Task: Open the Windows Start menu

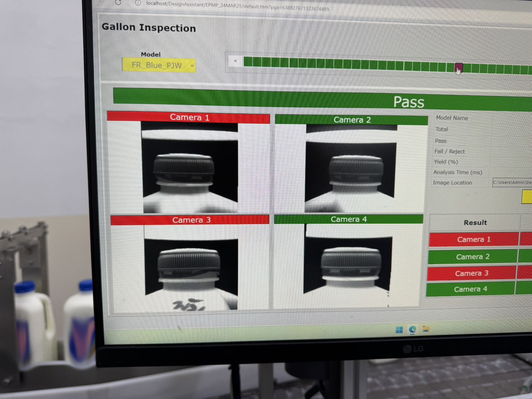Action: [x=399, y=330]
